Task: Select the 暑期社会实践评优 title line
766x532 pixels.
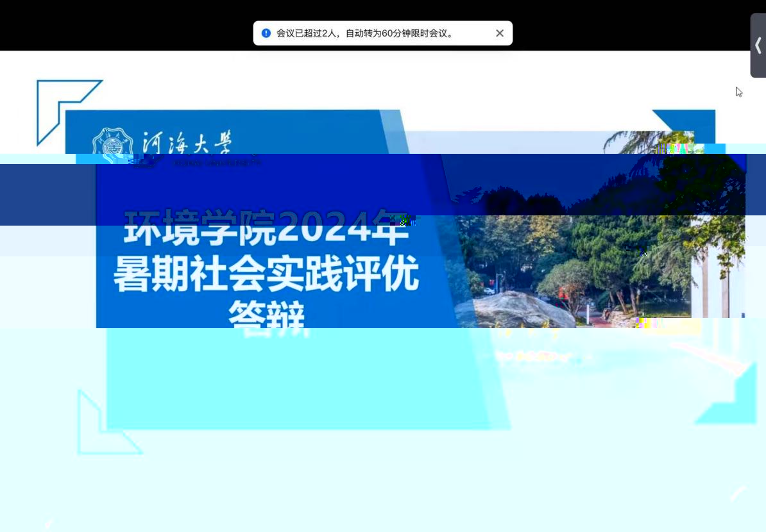Action: 266,274
